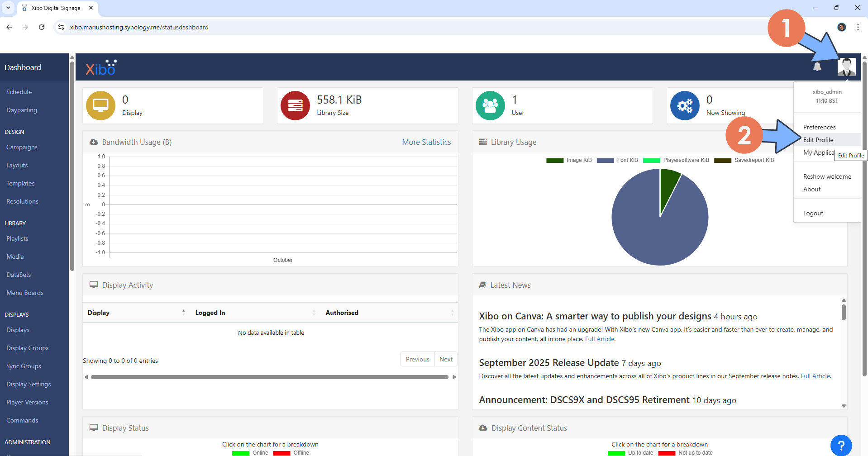Select Edit Profile from user menu
Screen dimensions: 868x456
[x=818, y=140]
